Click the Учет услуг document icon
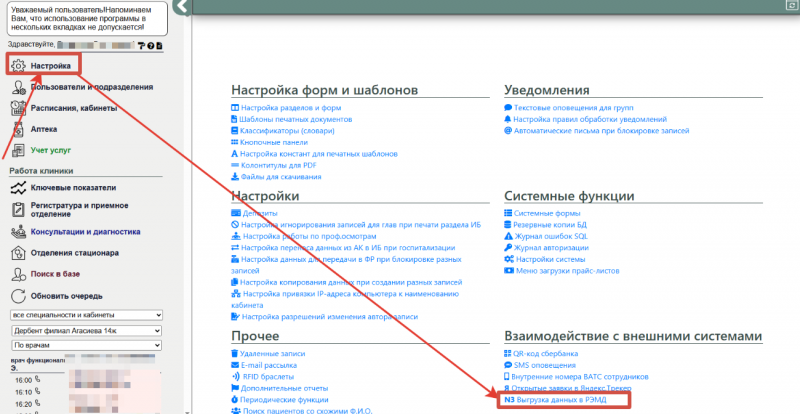This screenshot has width=800, height=414. [18, 151]
